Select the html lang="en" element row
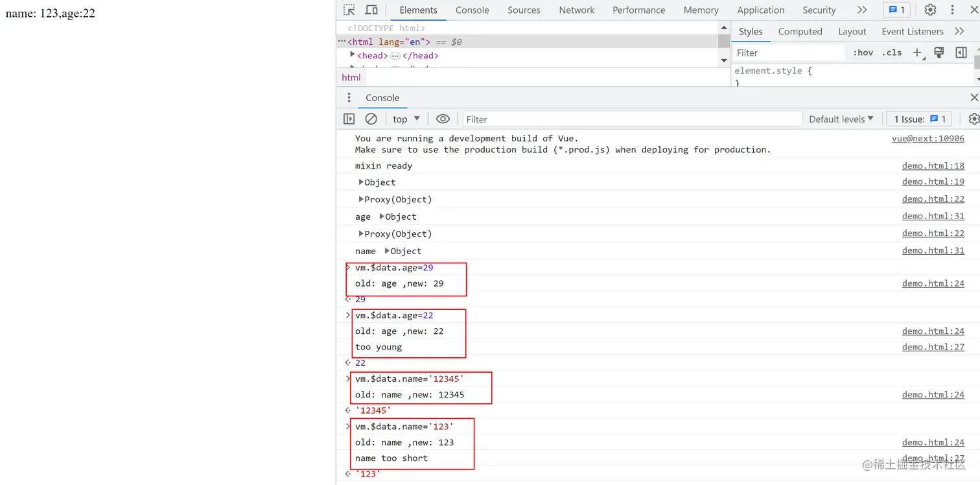 coord(526,41)
